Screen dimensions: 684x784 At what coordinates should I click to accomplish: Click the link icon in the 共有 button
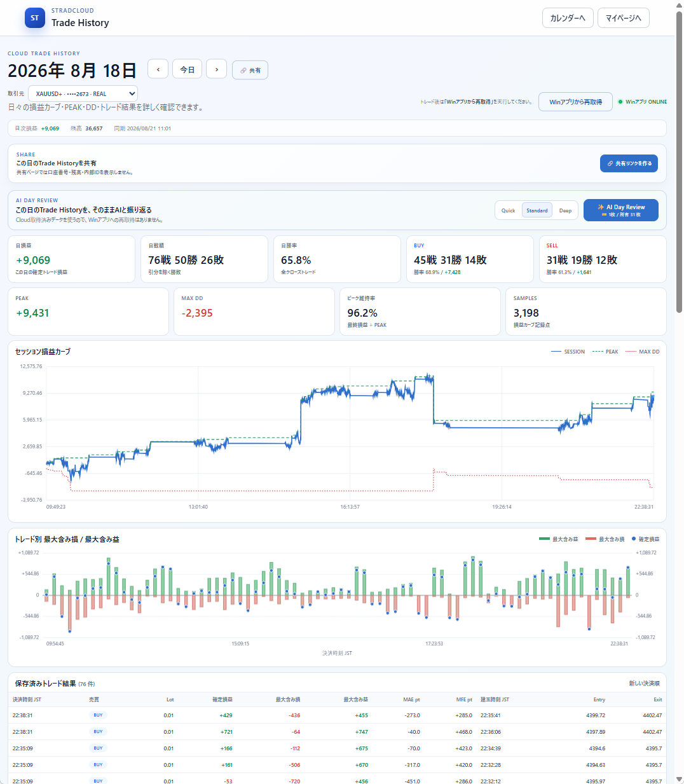coord(243,71)
